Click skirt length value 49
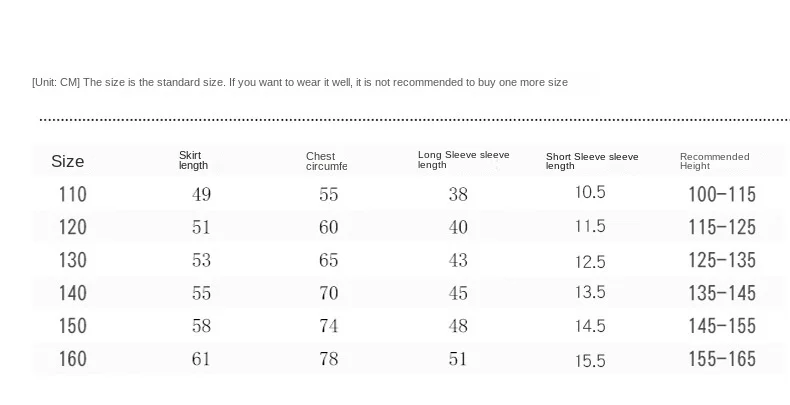This screenshot has height=405, width=790. [201, 194]
